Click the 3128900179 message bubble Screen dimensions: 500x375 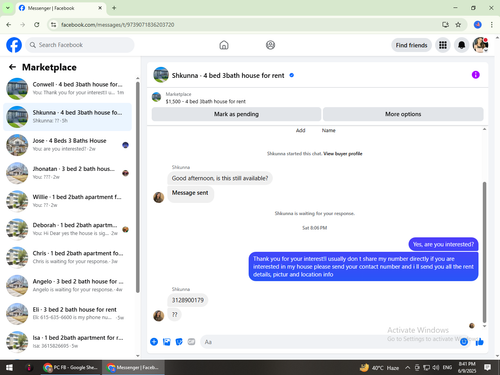pyautogui.click(x=188, y=300)
